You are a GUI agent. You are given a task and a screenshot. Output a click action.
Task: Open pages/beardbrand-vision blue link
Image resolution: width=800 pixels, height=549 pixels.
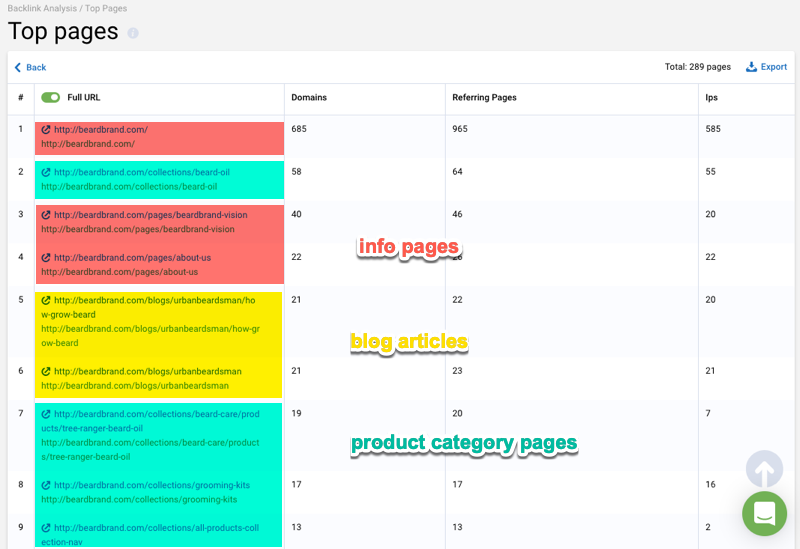[x=151, y=215]
